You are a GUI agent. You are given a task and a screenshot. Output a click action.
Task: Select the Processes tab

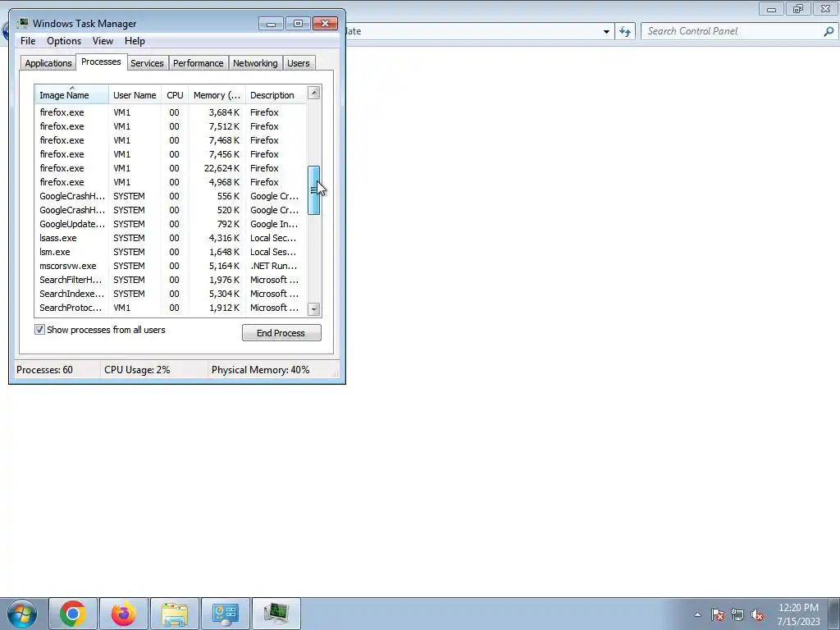[101, 62]
